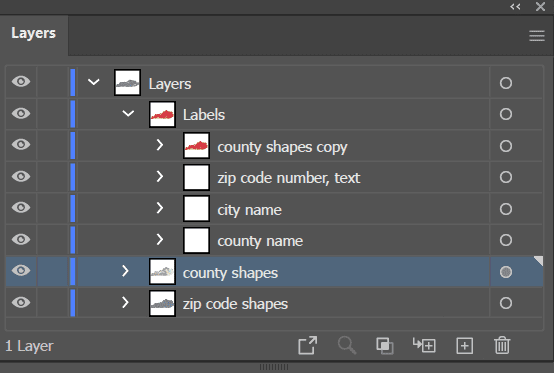Click target circle for Labels layer

point(506,114)
